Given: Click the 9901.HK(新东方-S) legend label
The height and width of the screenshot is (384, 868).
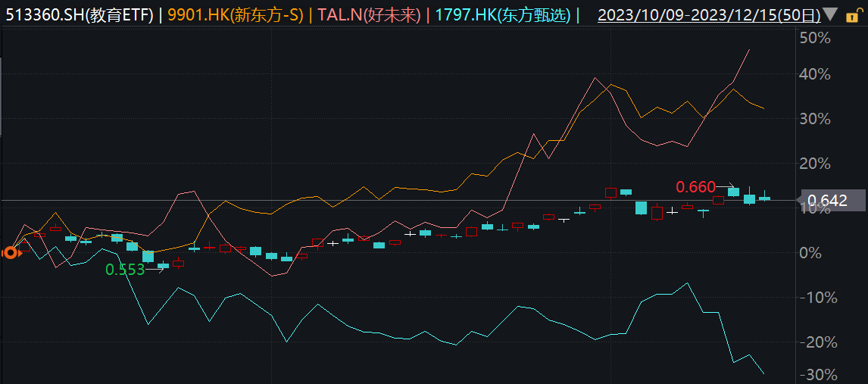Looking at the screenshot, I should coord(236,15).
